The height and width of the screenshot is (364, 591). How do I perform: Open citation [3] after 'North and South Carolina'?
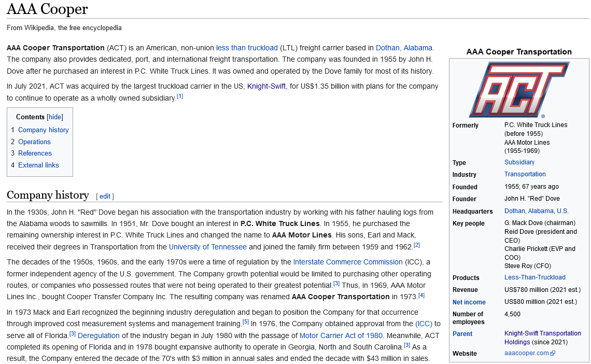[x=406, y=345]
